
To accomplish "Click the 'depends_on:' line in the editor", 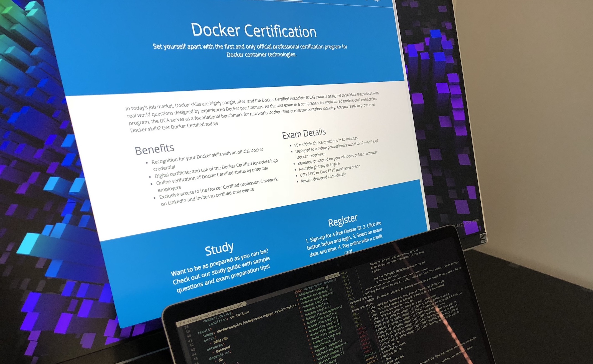I will [x=220, y=355].
